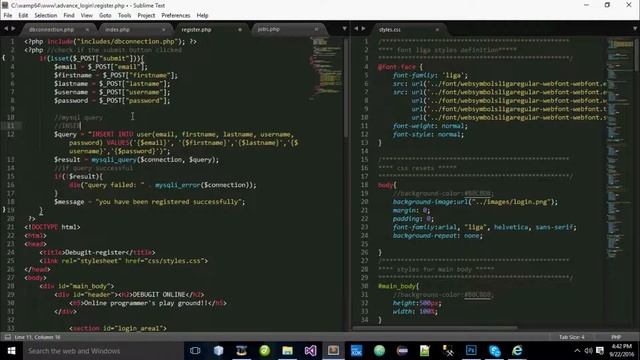
Task: Close the register.php tab
Action: pos(240,30)
